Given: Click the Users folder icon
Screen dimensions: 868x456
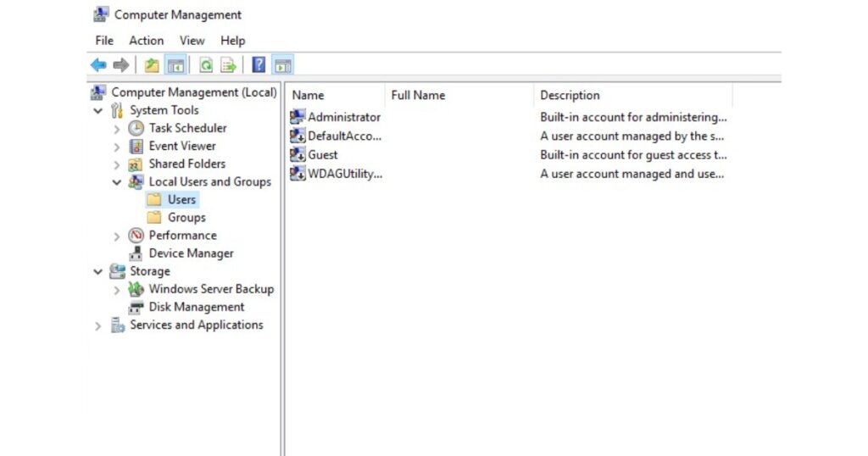Looking at the screenshot, I should click(154, 200).
